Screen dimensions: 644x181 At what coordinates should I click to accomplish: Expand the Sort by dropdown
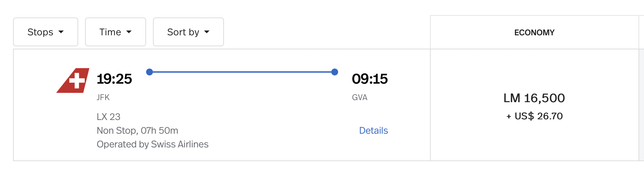click(x=188, y=32)
